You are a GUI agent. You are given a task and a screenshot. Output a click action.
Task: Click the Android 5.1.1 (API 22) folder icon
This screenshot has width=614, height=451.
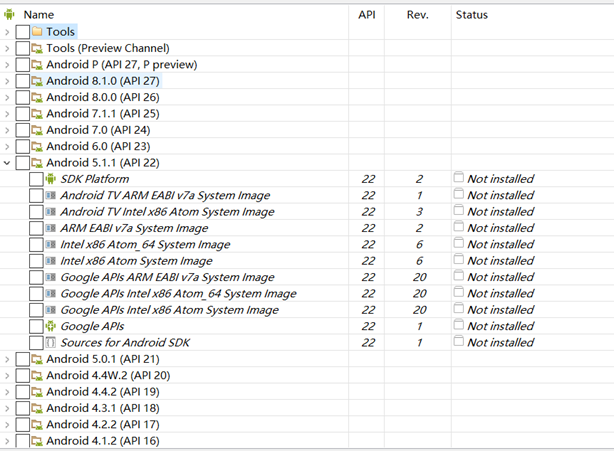coord(37,163)
